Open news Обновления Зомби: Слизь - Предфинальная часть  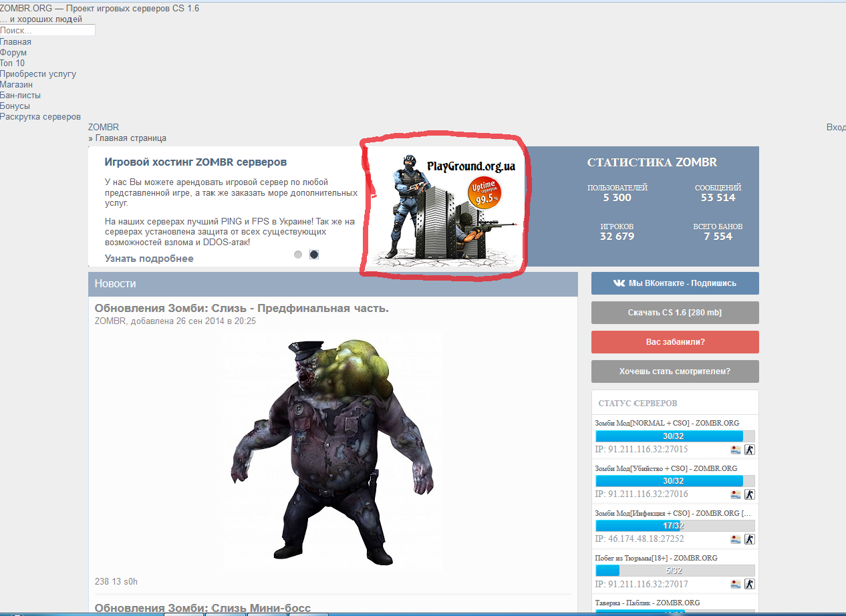pos(241,309)
